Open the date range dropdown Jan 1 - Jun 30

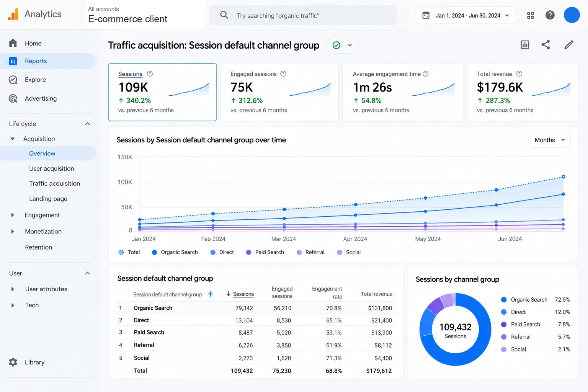[x=465, y=15]
